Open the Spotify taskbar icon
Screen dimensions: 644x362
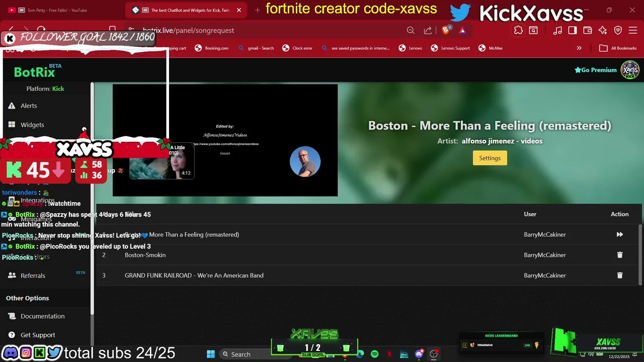click(374, 354)
